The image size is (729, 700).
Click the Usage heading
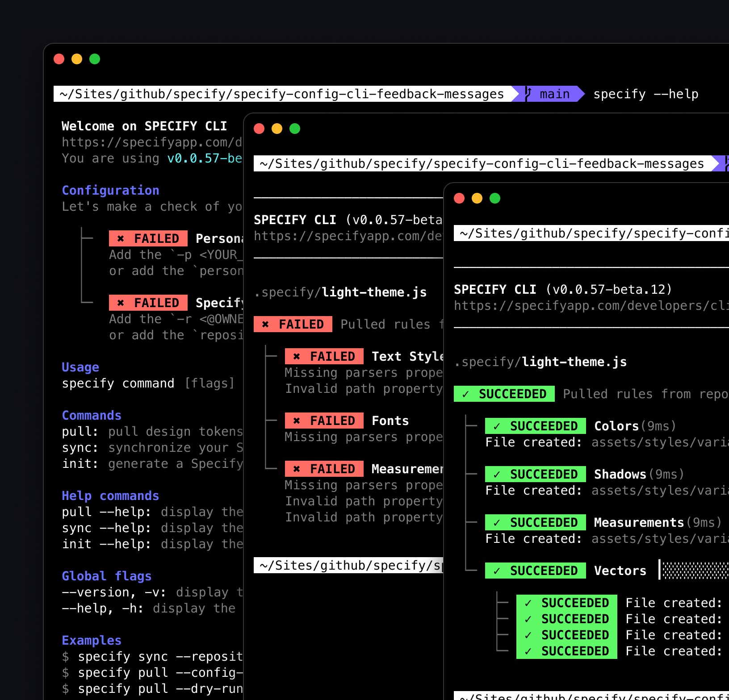point(80,367)
